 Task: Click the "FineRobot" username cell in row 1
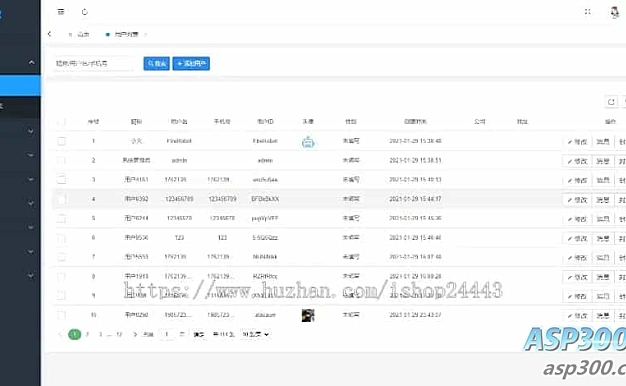(179, 141)
